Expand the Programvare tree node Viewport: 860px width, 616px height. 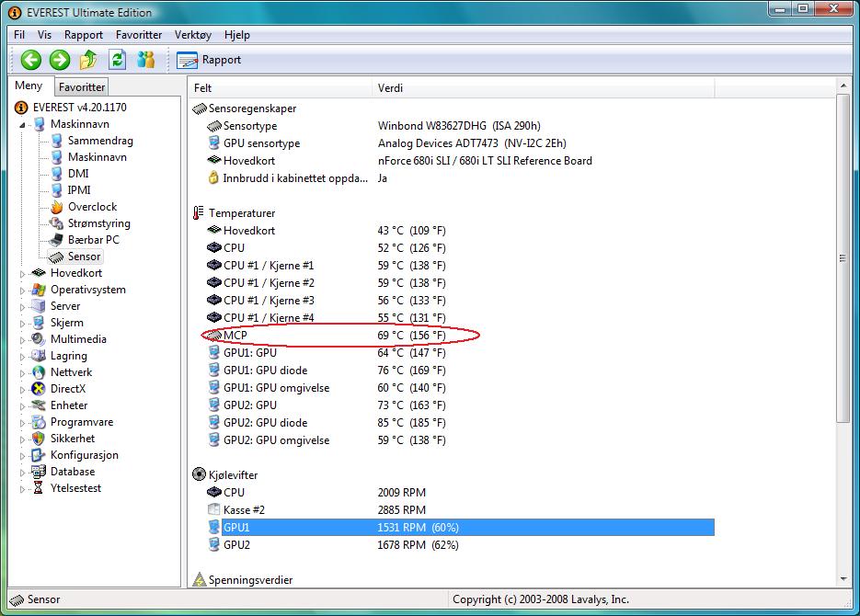pyautogui.click(x=22, y=423)
